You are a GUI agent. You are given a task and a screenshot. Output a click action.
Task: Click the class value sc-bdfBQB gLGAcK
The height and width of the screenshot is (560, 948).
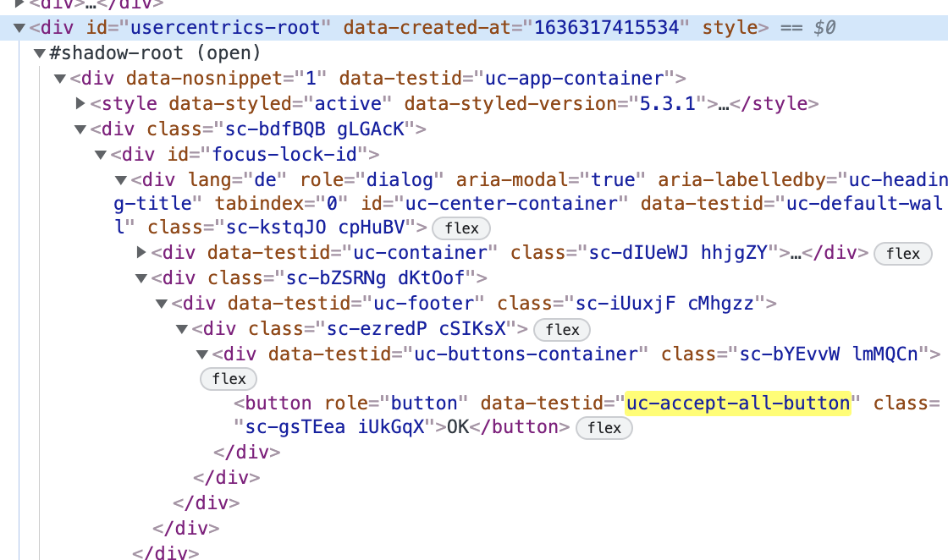[314, 129]
